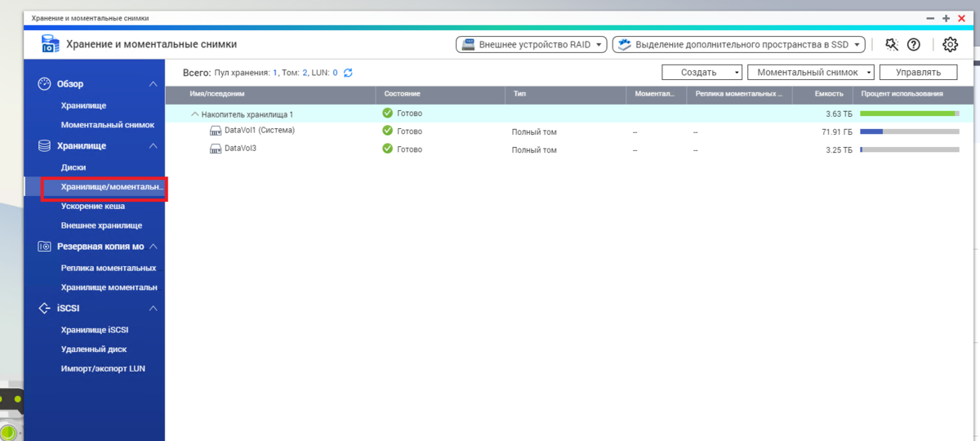Click the Полный том type for DataVol3
The width and height of the screenshot is (980, 441).
(534, 150)
